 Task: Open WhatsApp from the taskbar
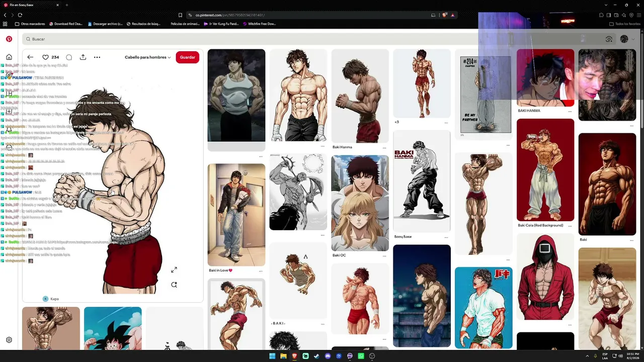pyautogui.click(x=361, y=356)
